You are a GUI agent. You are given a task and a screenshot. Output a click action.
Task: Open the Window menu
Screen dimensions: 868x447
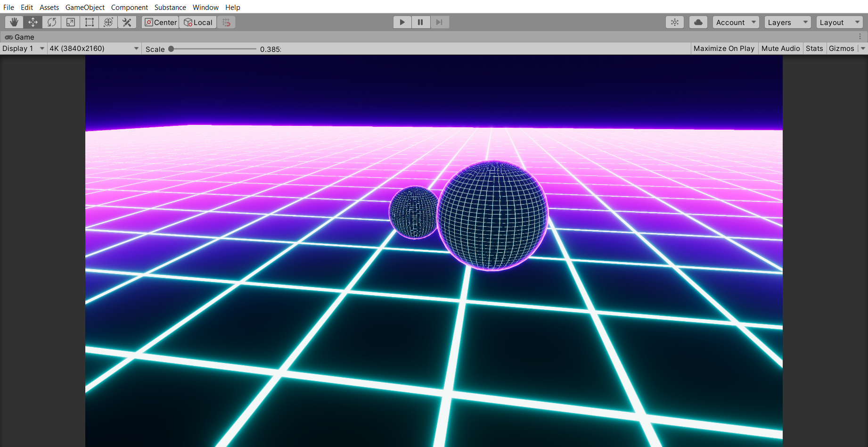click(205, 7)
